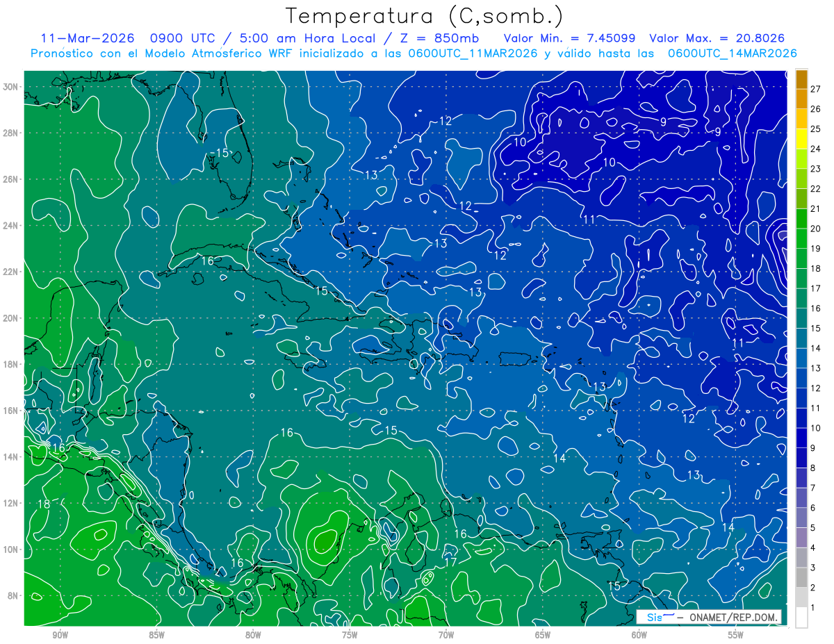Screen dimensions: 834x644
Task: Click the 14N latitude axis label
Action: pos(10,456)
